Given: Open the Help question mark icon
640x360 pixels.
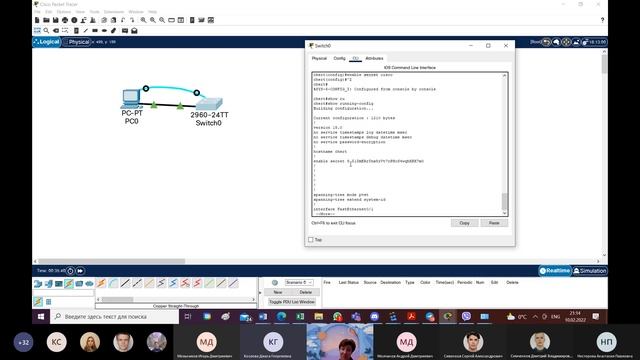Looking at the screenshot, I should click(602, 20).
